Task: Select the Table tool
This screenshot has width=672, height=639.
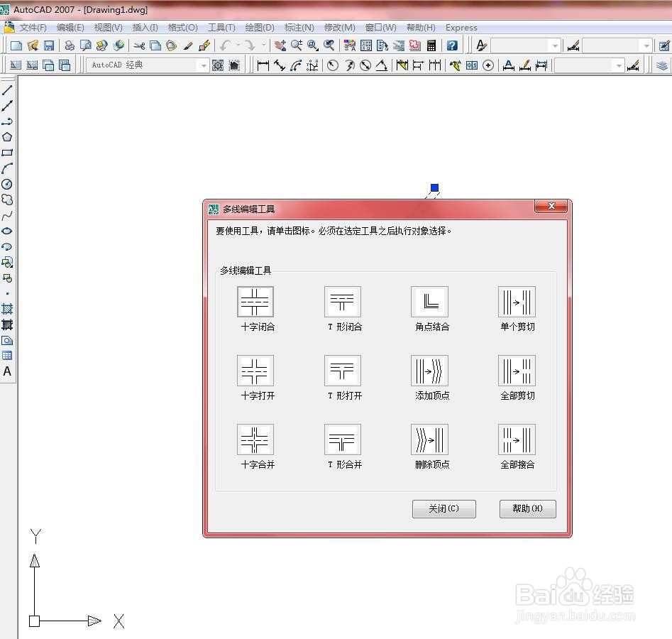Action: click(x=7, y=356)
